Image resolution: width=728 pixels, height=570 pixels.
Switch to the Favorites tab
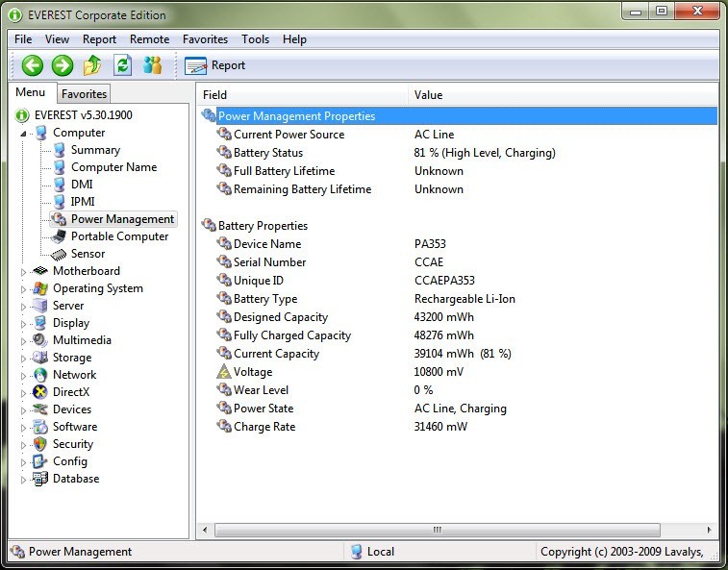tap(84, 94)
